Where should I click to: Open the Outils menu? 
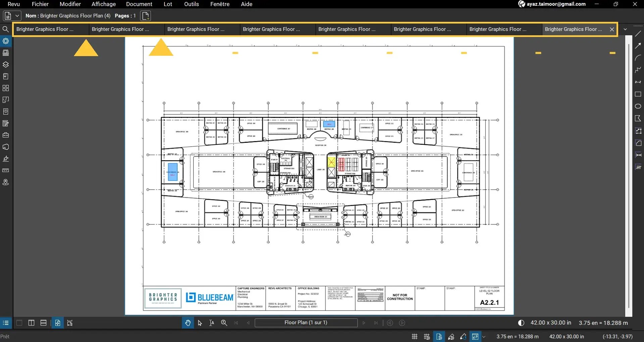click(191, 4)
